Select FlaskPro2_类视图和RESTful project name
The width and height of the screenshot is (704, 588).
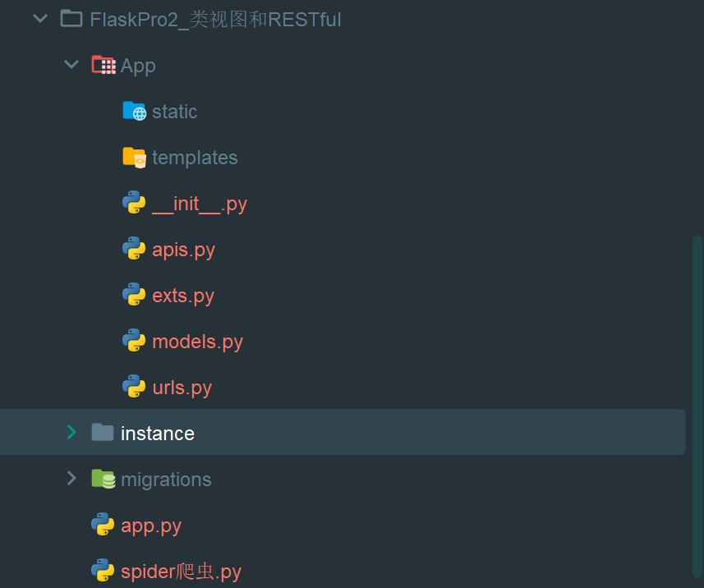tap(215, 20)
